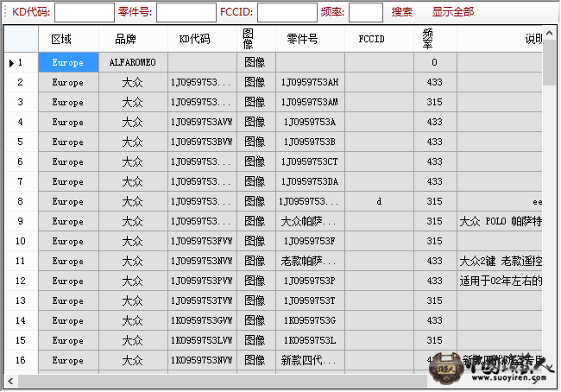Select the ALFAROMEO brand cell

click(133, 62)
